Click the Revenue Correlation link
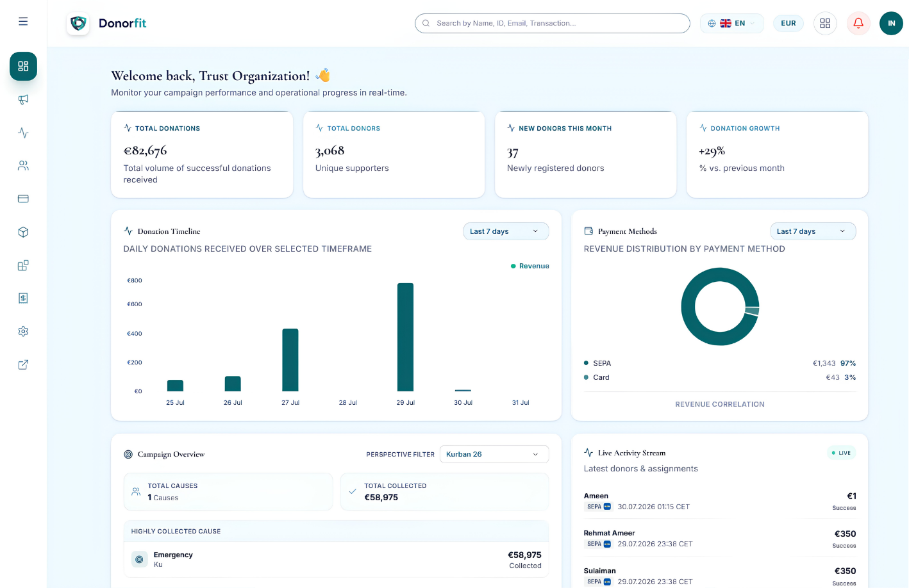This screenshot has height=588, width=909. click(720, 404)
